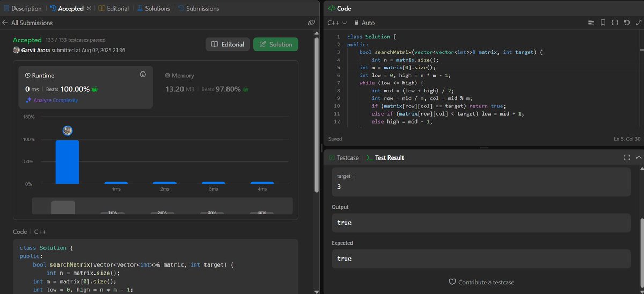Close the Accepted tab
Image resolution: width=644 pixels, height=294 pixels.
(89, 9)
